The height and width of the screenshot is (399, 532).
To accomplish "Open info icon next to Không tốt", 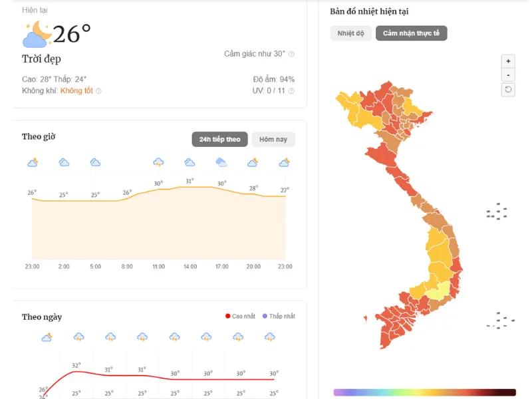I will (x=98, y=91).
